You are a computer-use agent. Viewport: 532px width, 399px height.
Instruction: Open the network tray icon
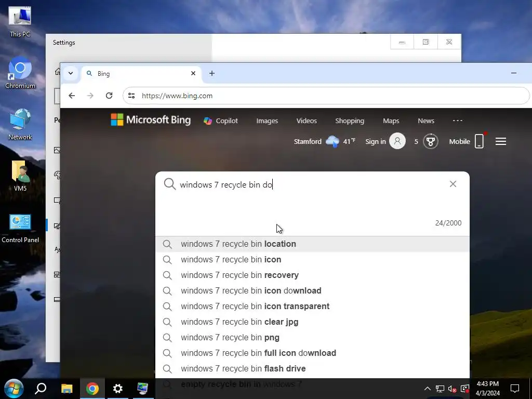pos(440,389)
